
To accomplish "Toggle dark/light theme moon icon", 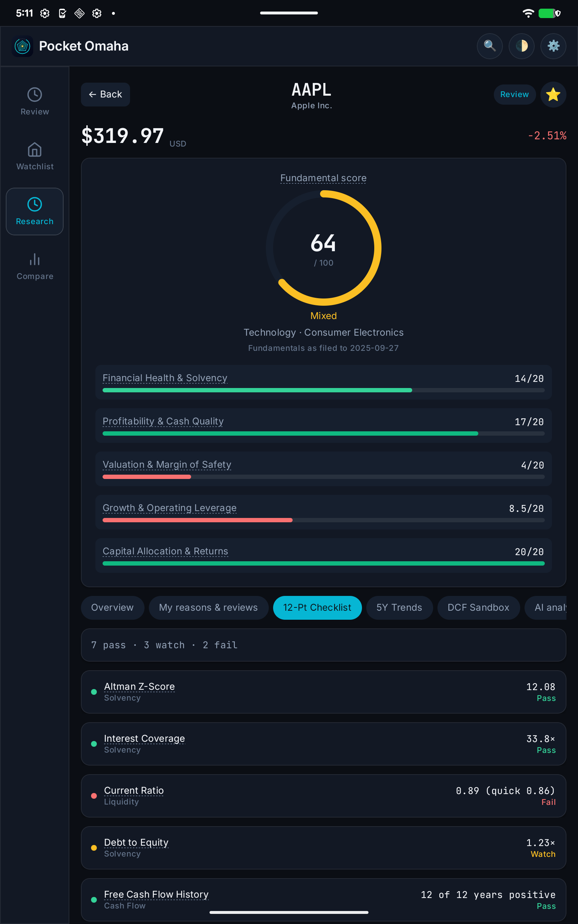I will (x=521, y=46).
